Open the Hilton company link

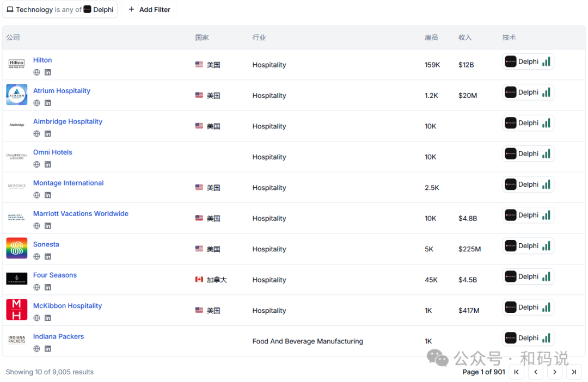click(42, 60)
